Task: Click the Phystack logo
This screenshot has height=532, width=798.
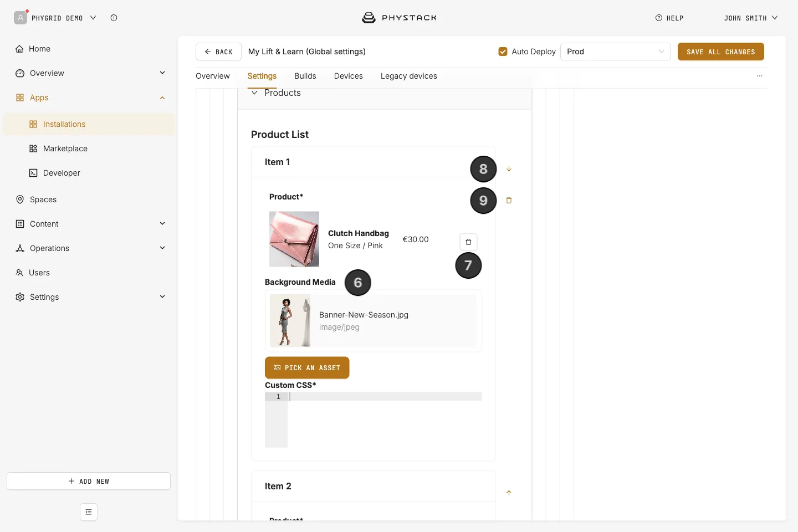Action: click(399, 18)
